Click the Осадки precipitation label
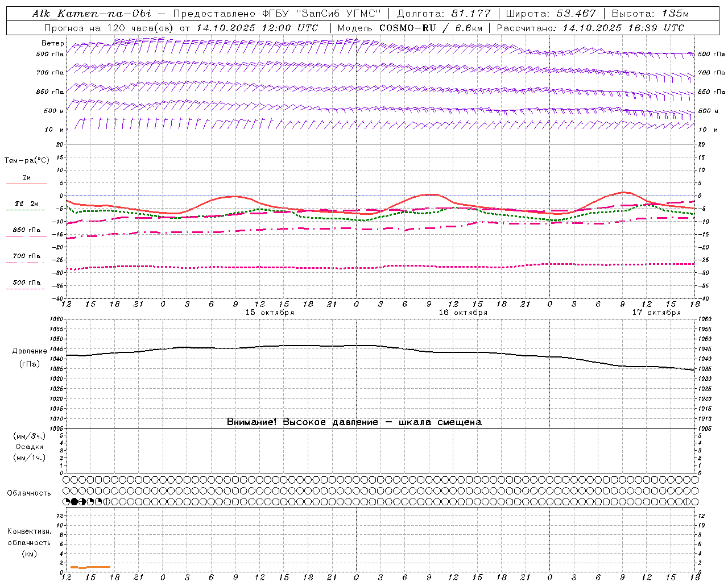 [30, 447]
